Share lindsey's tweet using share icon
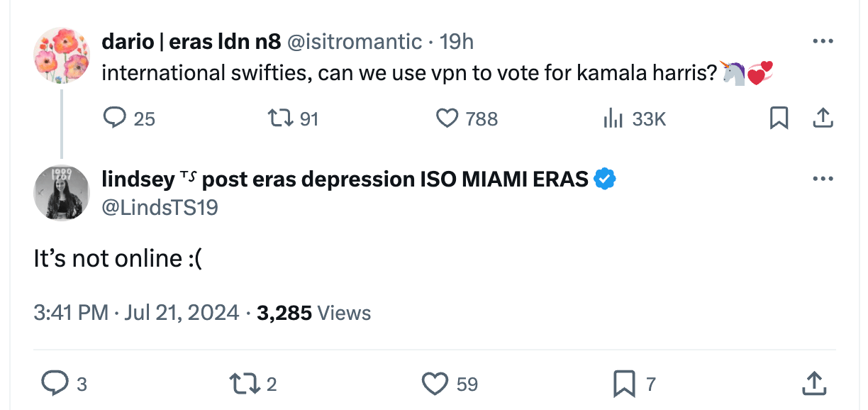Screen dimensions: 868x410 pyautogui.click(x=813, y=384)
